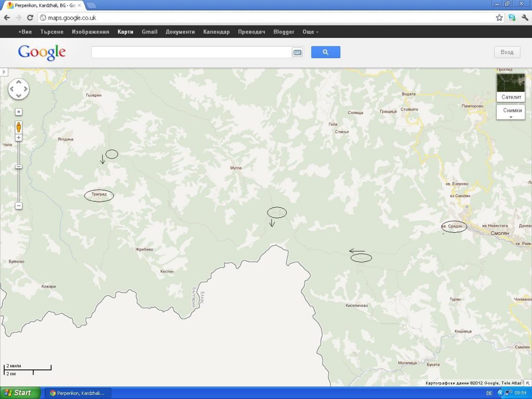
Task: Switch to the Сателит satellite view
Action: point(511,87)
